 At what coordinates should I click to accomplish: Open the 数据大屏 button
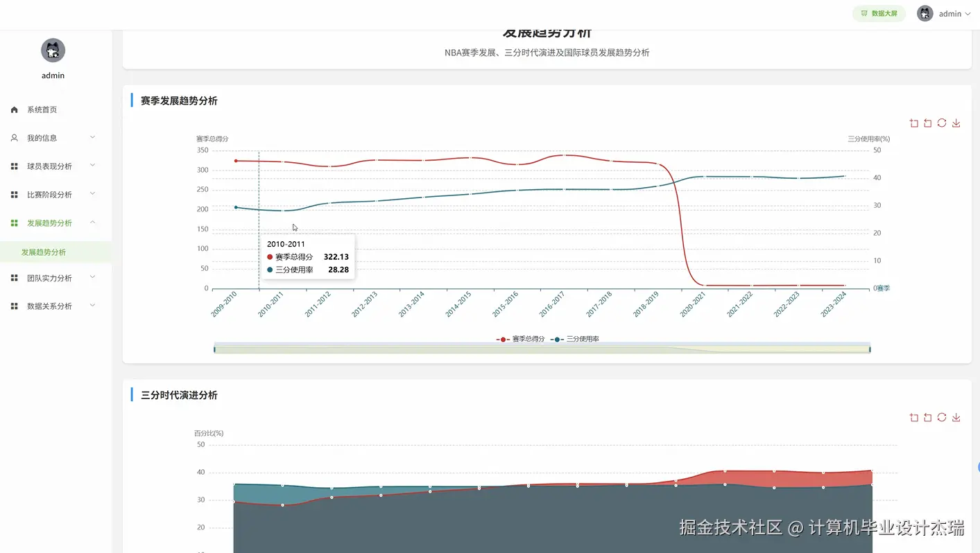(879, 14)
